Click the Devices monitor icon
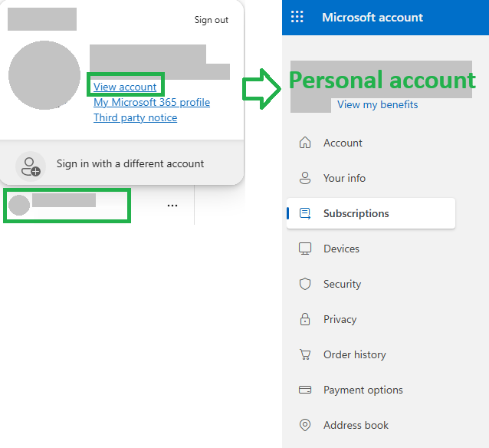Image resolution: width=489 pixels, height=448 pixels. (305, 249)
